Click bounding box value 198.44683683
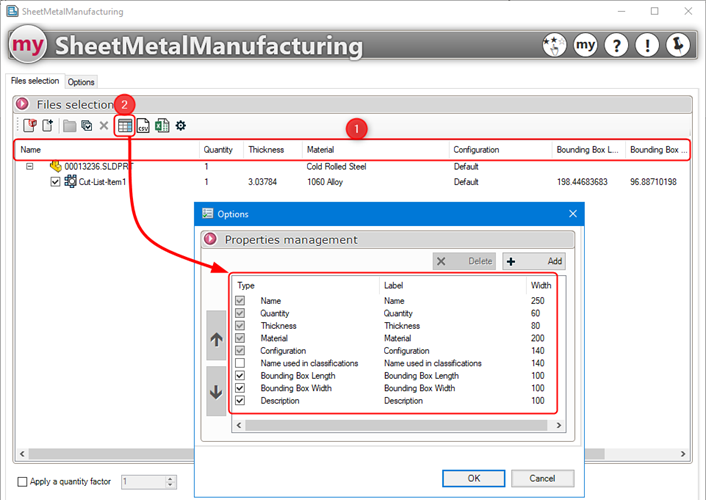 [582, 182]
